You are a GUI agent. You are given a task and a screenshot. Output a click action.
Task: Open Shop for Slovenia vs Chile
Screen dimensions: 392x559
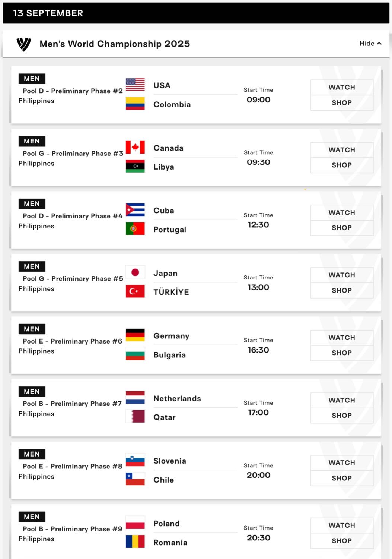click(342, 478)
